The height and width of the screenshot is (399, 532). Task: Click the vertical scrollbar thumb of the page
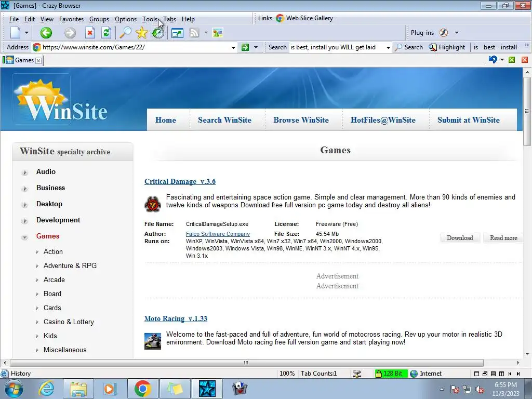527,111
